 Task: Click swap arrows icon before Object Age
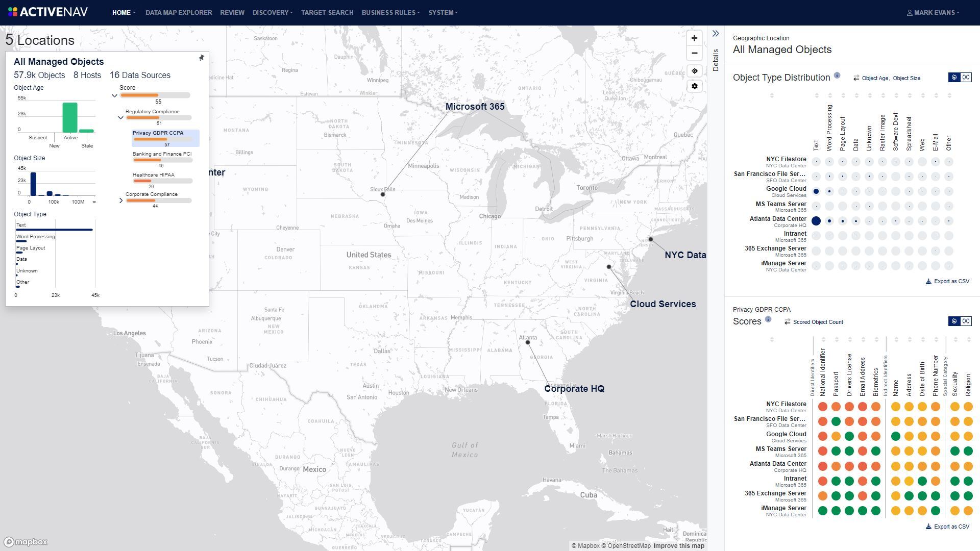coord(856,78)
